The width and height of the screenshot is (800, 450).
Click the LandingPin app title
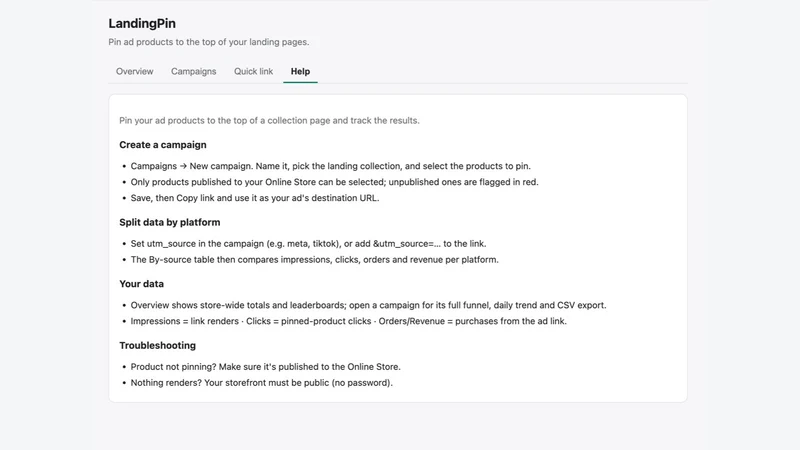[x=142, y=23]
